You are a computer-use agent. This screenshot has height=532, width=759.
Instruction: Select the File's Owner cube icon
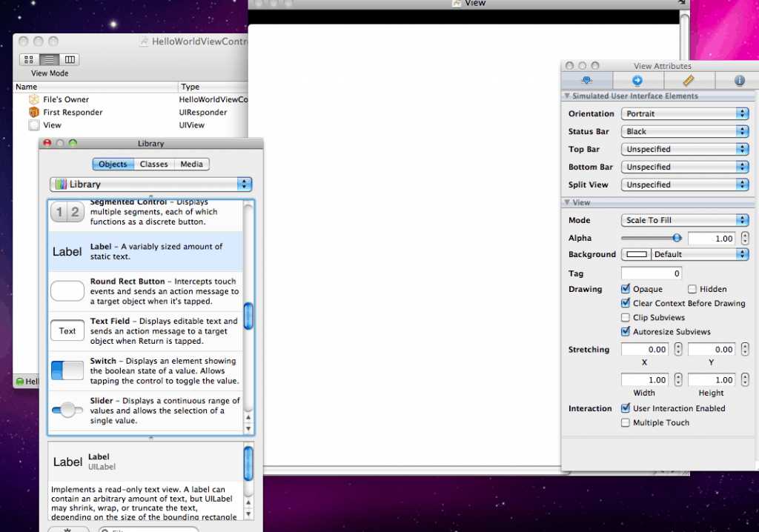34,99
